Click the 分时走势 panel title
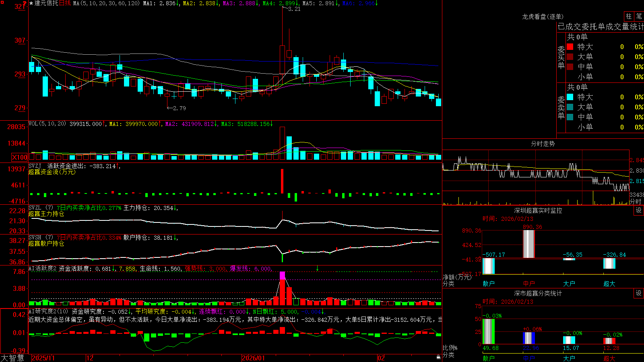644x362 pixels. click(x=543, y=144)
